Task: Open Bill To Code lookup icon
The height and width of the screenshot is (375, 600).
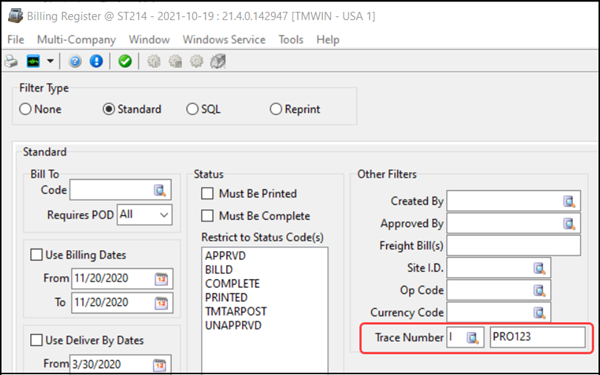Action: [x=160, y=190]
